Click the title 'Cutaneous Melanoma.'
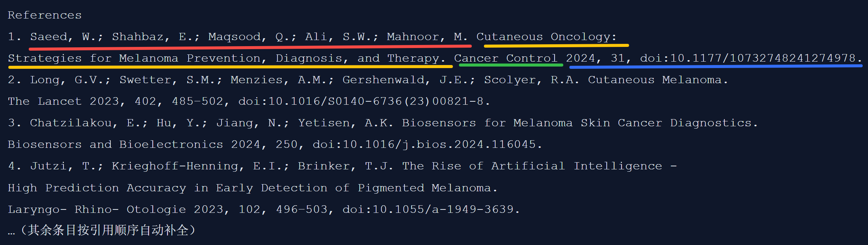Image resolution: width=868 pixels, height=245 pixels. (x=658, y=80)
